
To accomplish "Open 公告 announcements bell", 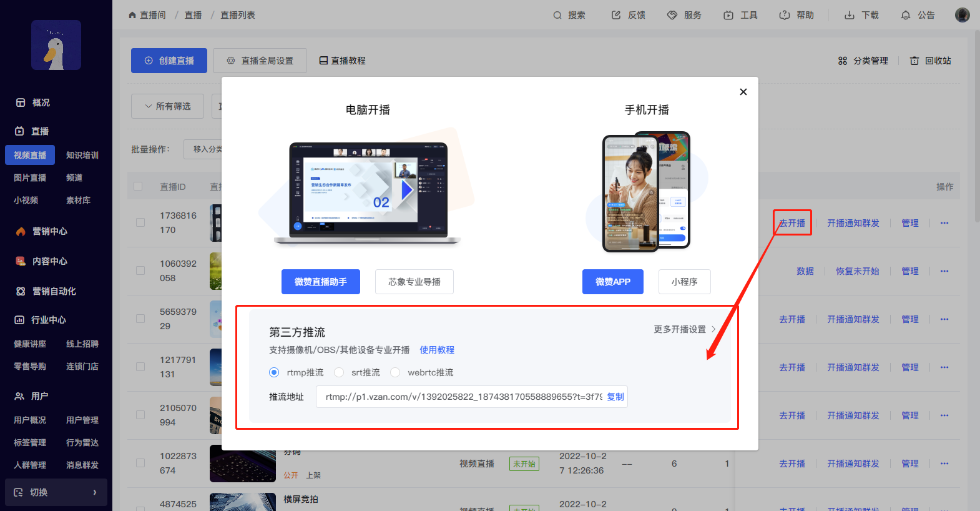I will (918, 15).
